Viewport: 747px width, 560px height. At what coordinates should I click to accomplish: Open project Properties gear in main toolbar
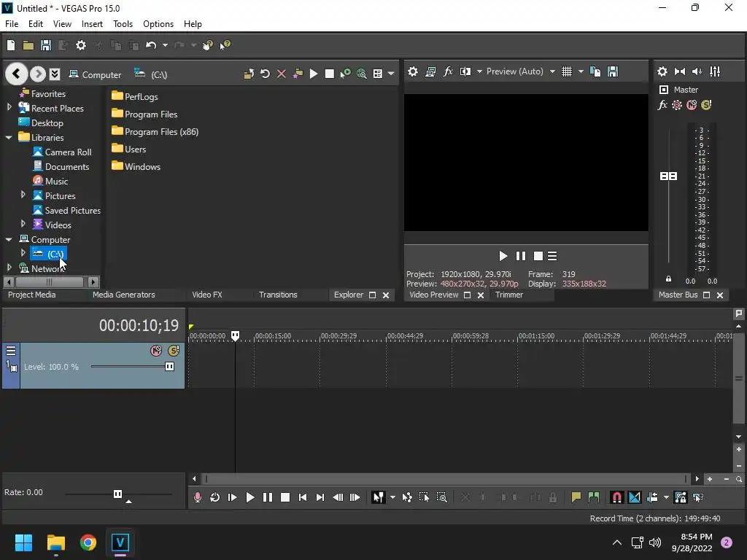pyautogui.click(x=81, y=45)
